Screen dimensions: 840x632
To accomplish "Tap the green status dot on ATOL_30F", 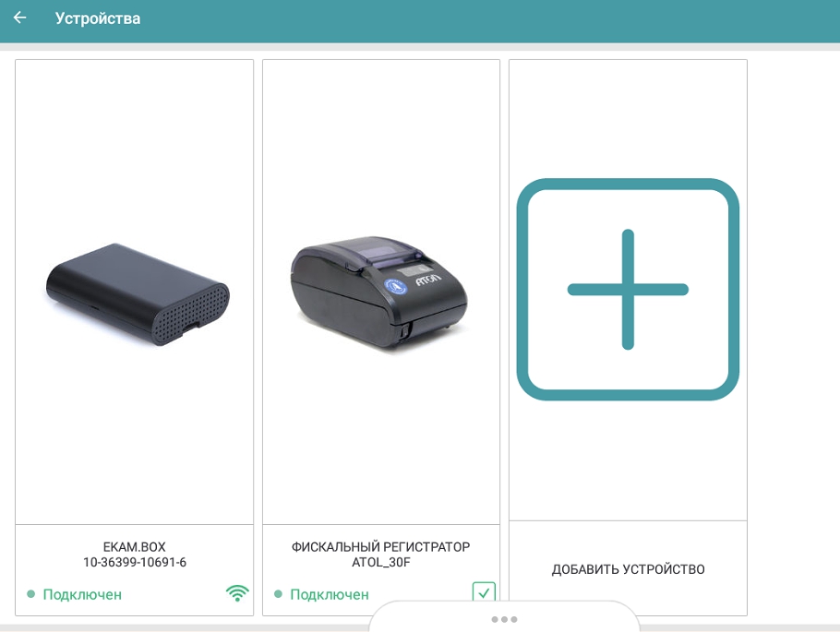I will pos(278,594).
